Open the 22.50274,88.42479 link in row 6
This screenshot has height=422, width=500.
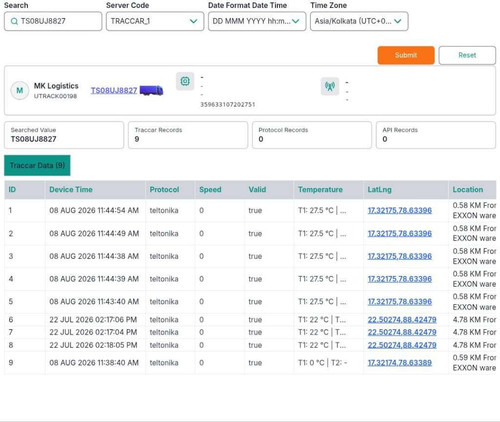[x=402, y=320]
